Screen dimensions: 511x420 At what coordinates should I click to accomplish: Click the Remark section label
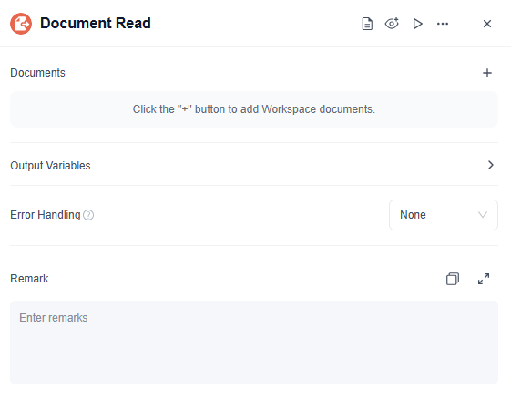click(29, 279)
